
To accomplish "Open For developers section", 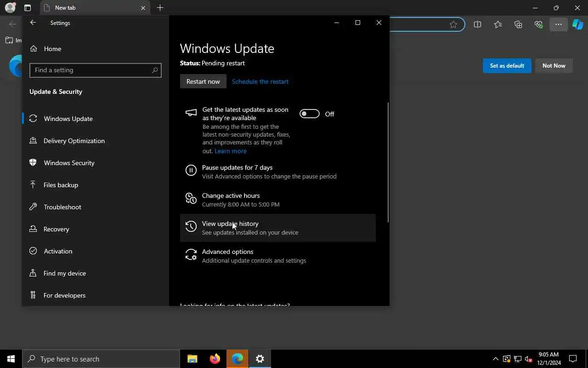I will pos(96,295).
